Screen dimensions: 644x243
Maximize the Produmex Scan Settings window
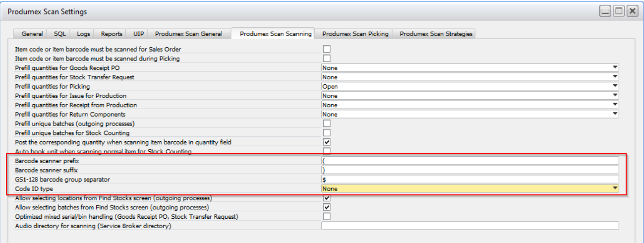(x=618, y=11)
